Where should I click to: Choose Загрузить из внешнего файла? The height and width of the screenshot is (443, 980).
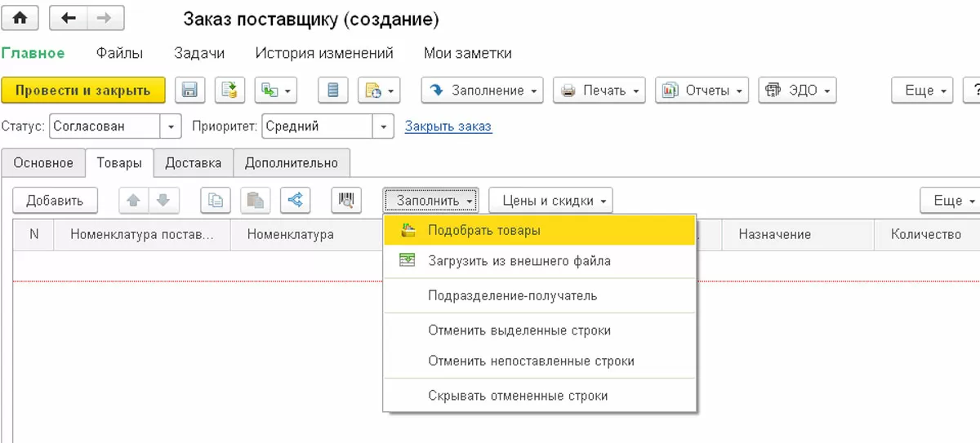(x=519, y=261)
